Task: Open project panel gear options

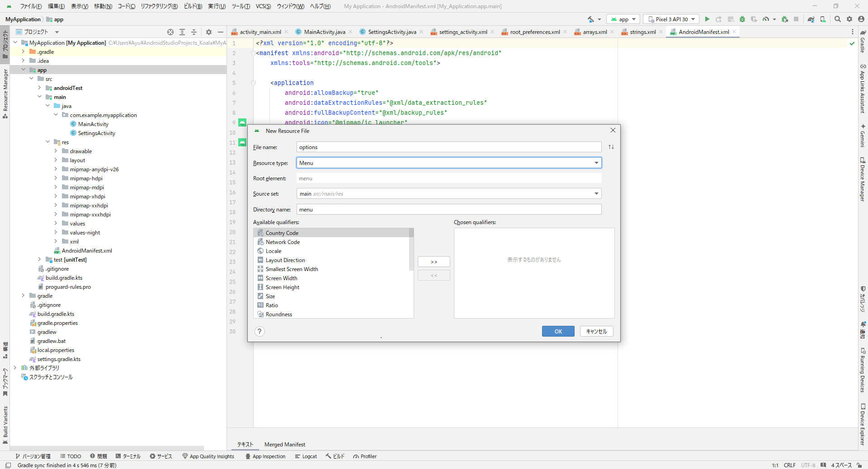Action: tap(209, 32)
